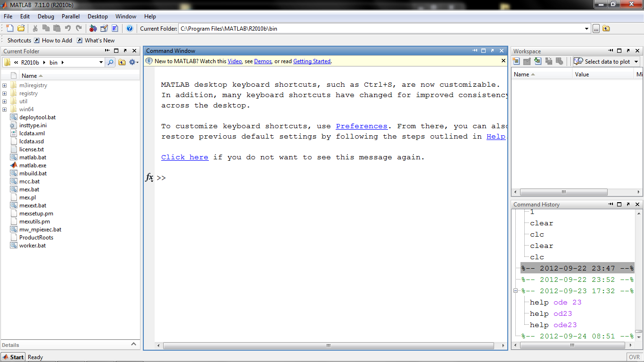Expand the m3iregistry folder
644x362 pixels.
tap(4, 85)
